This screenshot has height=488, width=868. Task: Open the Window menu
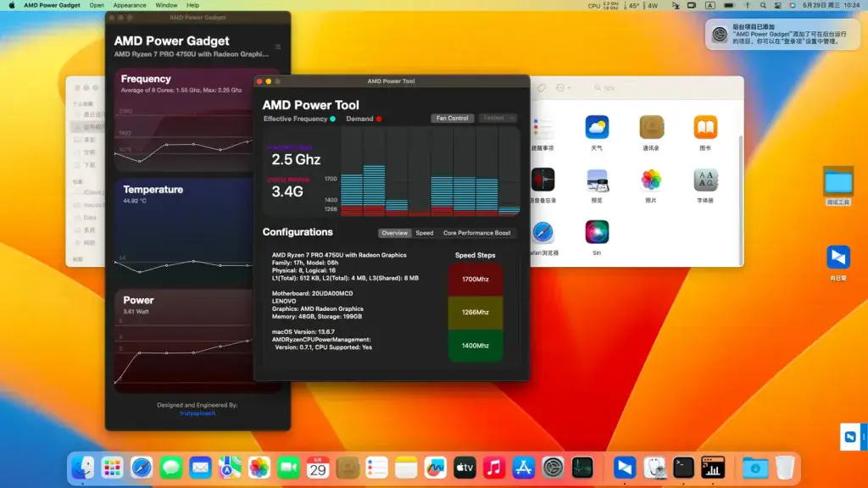[166, 6]
